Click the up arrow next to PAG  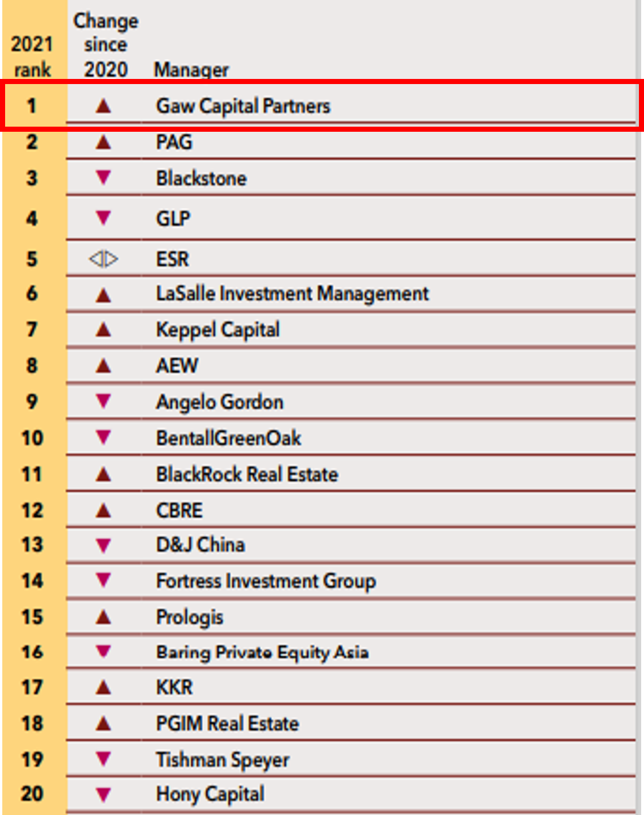(103, 141)
